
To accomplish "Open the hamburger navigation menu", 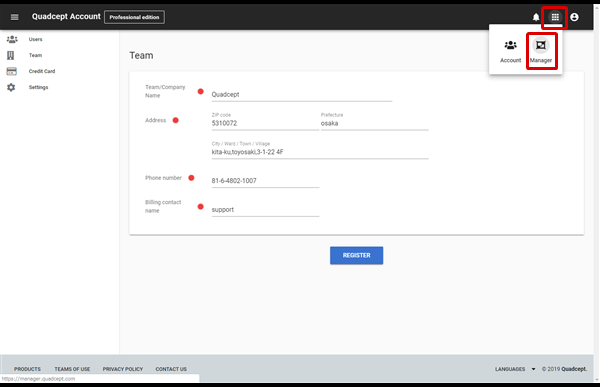I will (x=15, y=17).
